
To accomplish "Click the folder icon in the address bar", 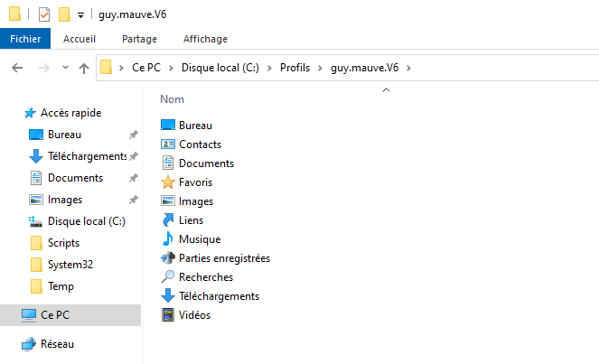I will 107,68.
